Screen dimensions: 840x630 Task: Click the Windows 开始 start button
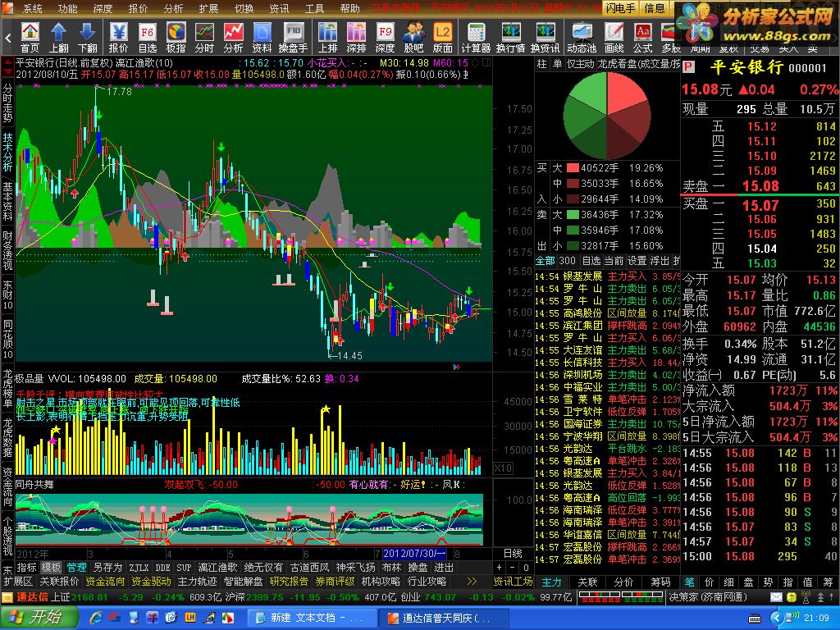click(39, 618)
